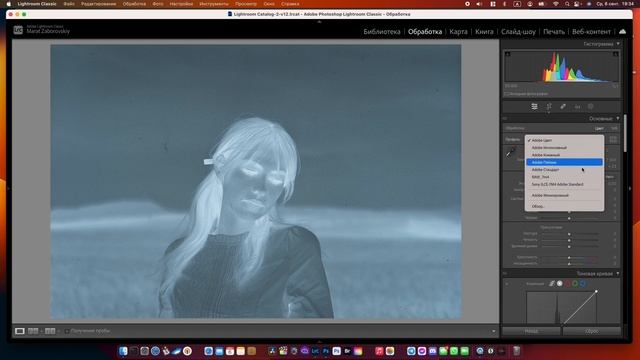Screen dimensions: 640x360
Task: Open the Slideshow module
Action: point(518,31)
